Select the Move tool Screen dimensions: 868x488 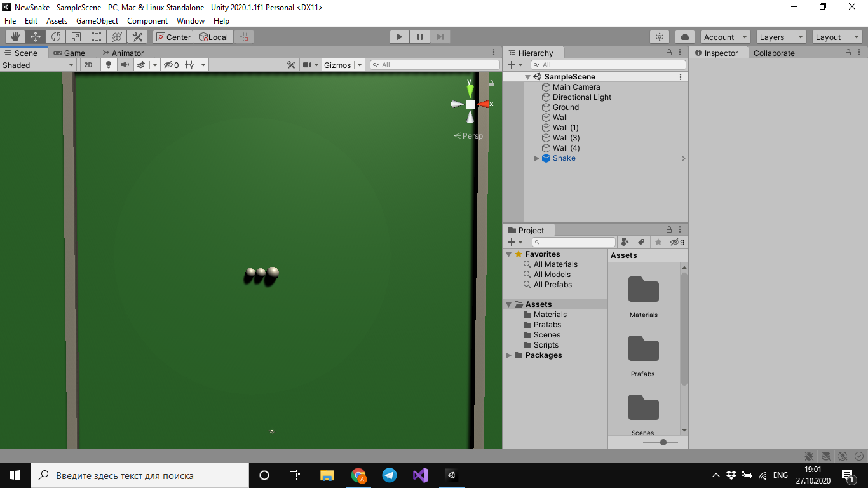coord(36,37)
